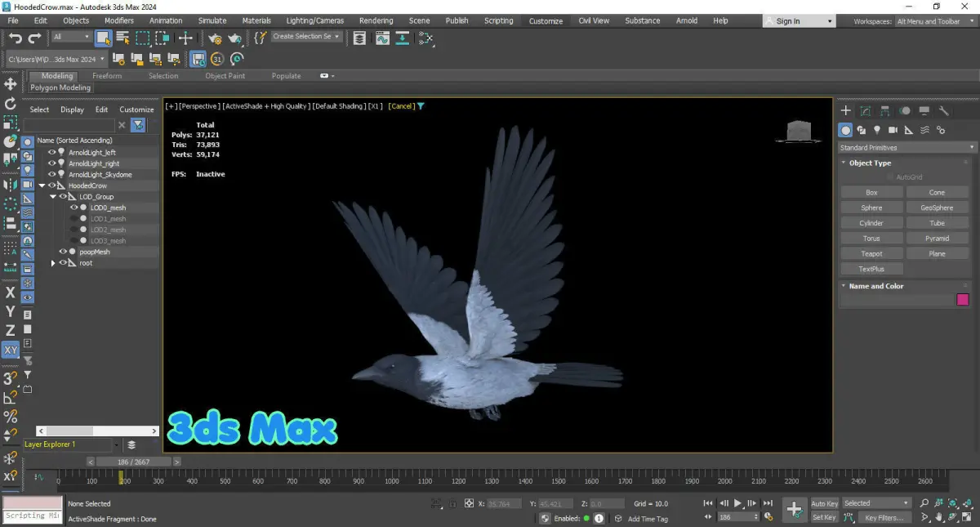Create a Teapot primitive button
Viewport: 980px width, 527px height.
tap(871, 253)
